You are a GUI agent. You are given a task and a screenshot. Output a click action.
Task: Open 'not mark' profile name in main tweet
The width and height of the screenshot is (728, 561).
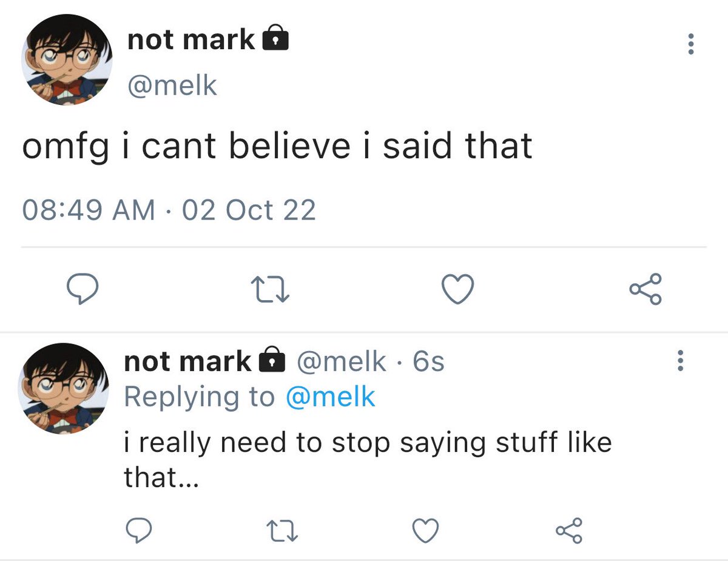(x=191, y=39)
